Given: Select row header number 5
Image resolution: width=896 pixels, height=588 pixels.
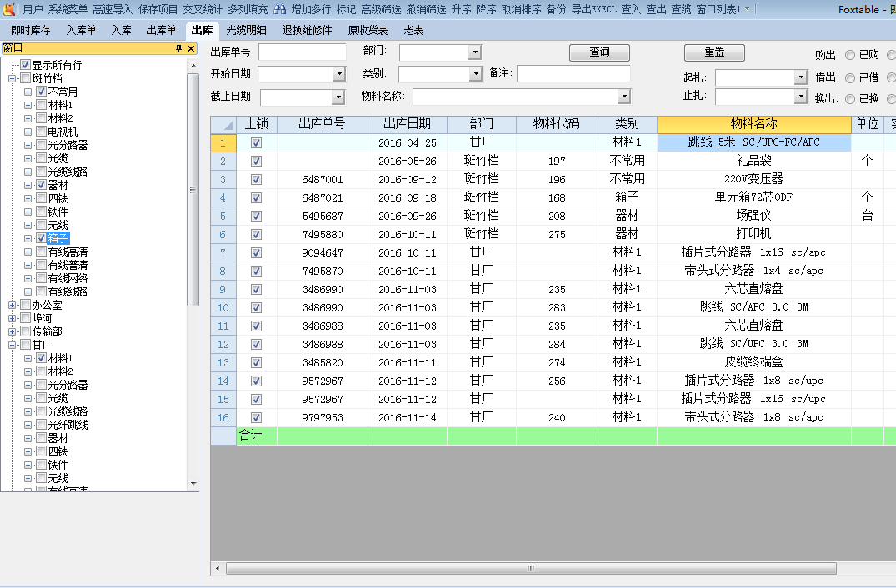Looking at the screenshot, I should (223, 217).
